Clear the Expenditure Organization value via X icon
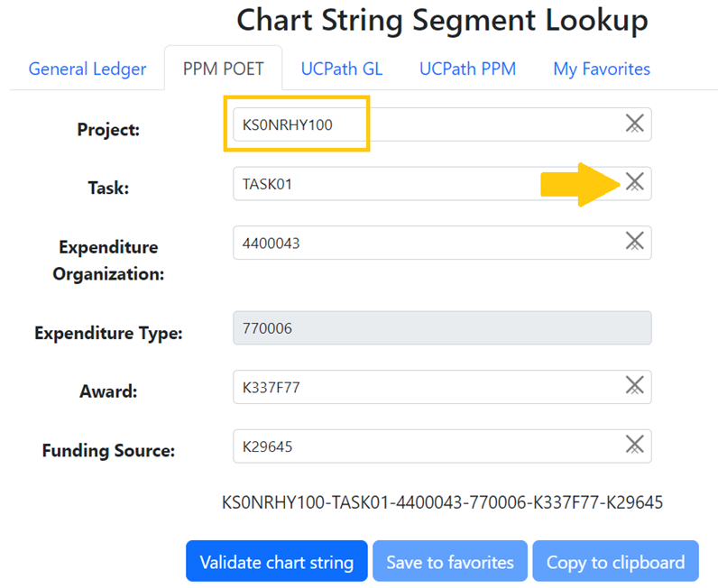Image resolution: width=718 pixels, height=588 pixels. (634, 242)
